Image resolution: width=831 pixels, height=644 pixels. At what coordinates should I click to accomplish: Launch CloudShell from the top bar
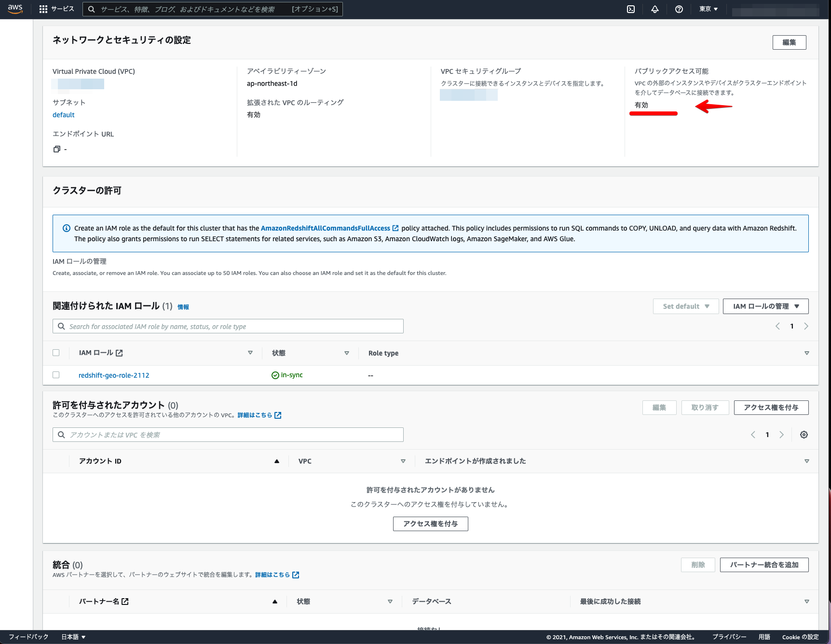pos(630,9)
